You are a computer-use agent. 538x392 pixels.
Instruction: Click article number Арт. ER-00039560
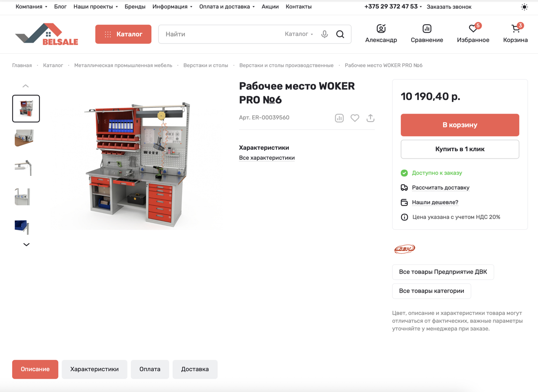point(264,118)
